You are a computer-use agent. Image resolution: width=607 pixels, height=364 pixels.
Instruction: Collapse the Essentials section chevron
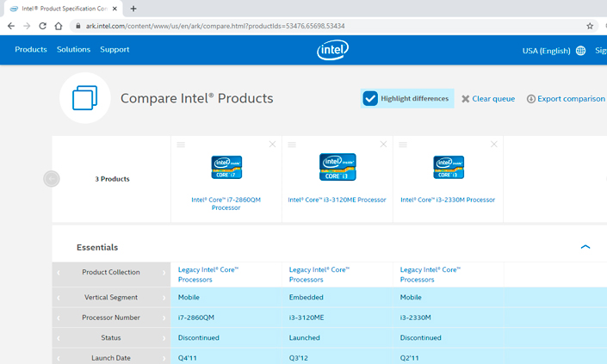(x=585, y=247)
